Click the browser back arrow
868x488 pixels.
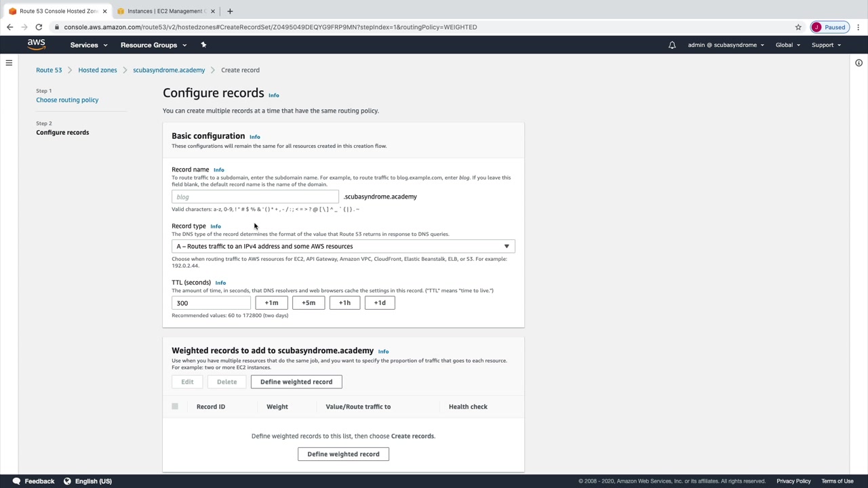click(x=10, y=27)
